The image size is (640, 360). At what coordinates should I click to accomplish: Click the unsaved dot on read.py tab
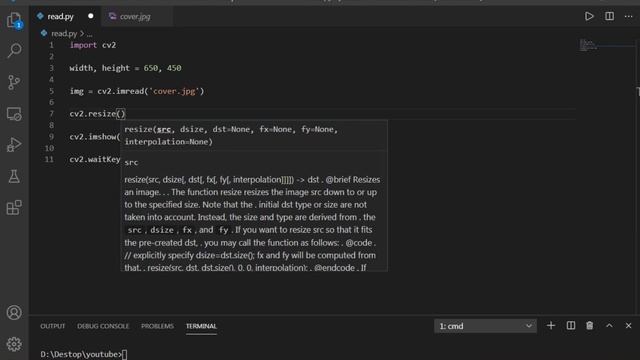coord(91,16)
